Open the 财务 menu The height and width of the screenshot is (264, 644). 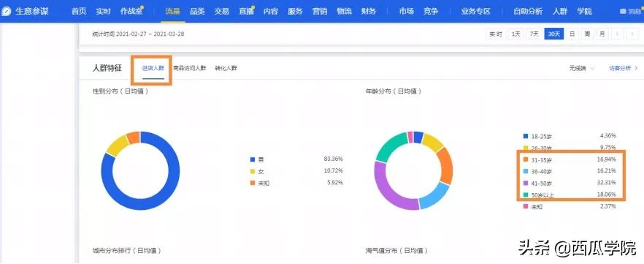coord(369,11)
